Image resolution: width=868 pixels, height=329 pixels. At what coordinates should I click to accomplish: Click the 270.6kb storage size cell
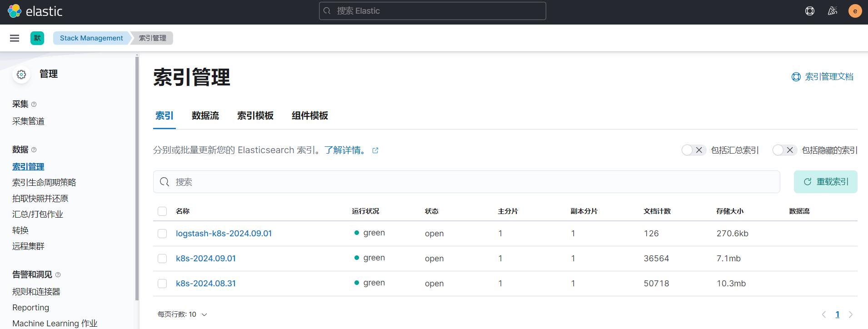[x=733, y=234]
